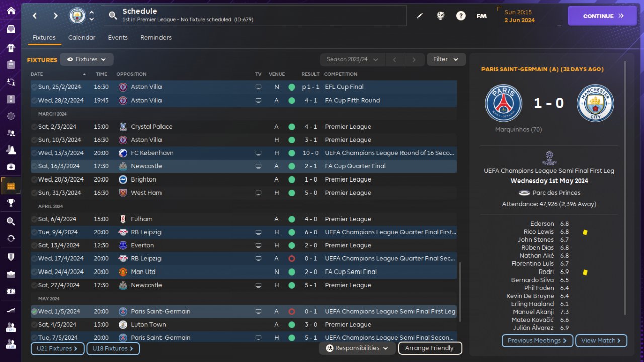Switch to the Reminders tab
644x362 pixels.
156,38
